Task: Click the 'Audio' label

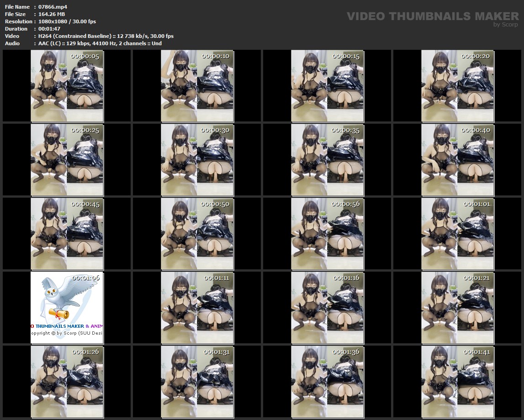Action: pyautogui.click(x=12, y=43)
